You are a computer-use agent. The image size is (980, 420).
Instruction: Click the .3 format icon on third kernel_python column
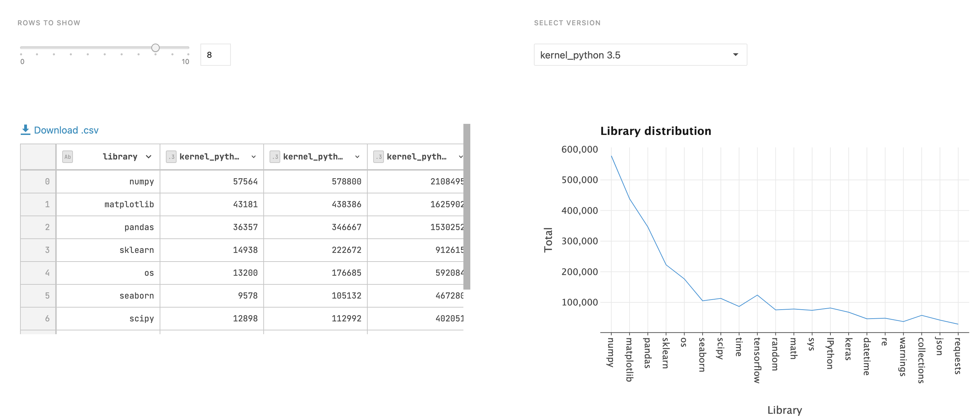378,156
